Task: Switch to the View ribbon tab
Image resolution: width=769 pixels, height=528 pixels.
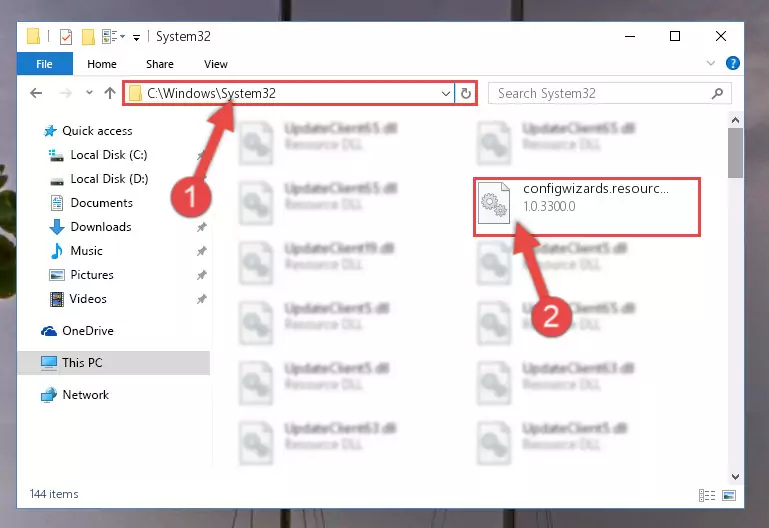Action: [x=216, y=64]
